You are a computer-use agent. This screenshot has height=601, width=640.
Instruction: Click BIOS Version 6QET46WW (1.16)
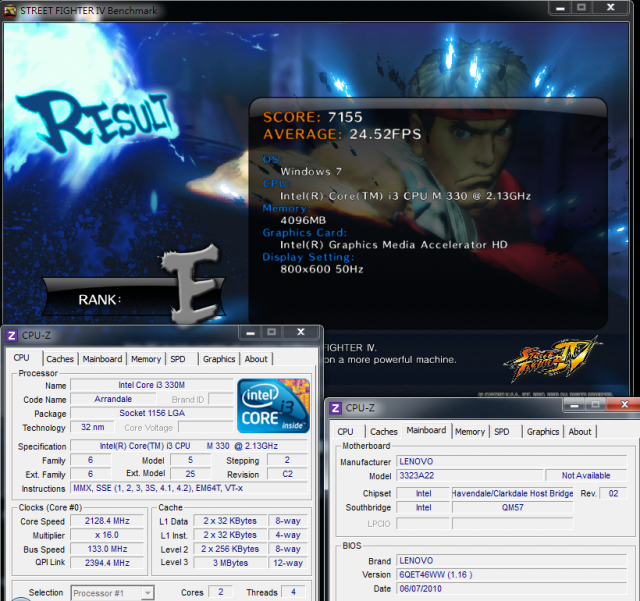511,575
